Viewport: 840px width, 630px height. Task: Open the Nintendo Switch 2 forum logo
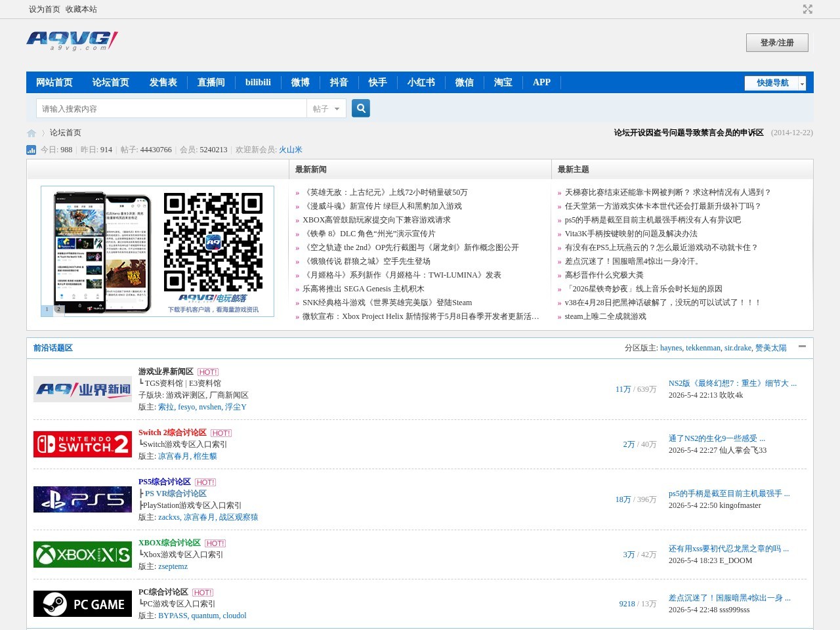[83, 444]
